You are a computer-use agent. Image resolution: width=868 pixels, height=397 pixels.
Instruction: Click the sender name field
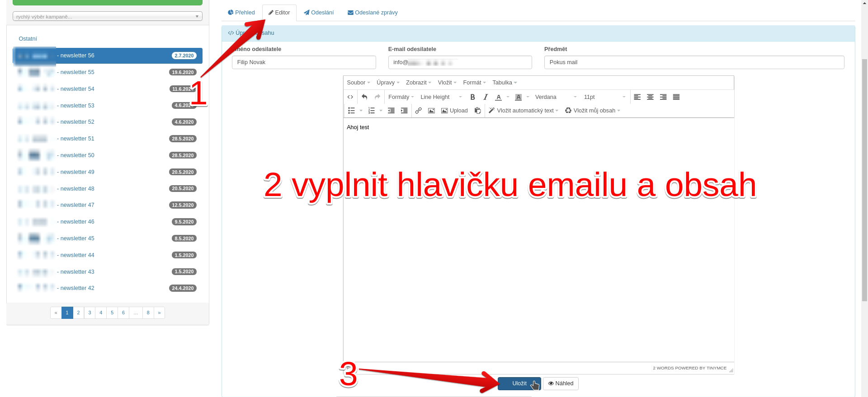pos(304,62)
